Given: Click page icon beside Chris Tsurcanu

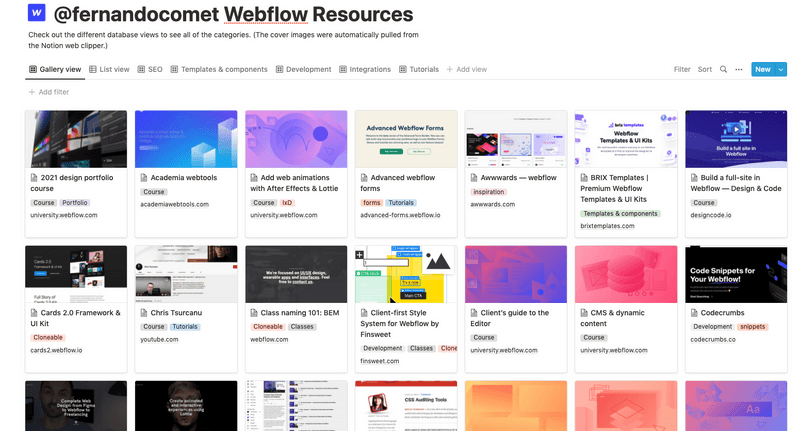Looking at the screenshot, I should (x=144, y=313).
